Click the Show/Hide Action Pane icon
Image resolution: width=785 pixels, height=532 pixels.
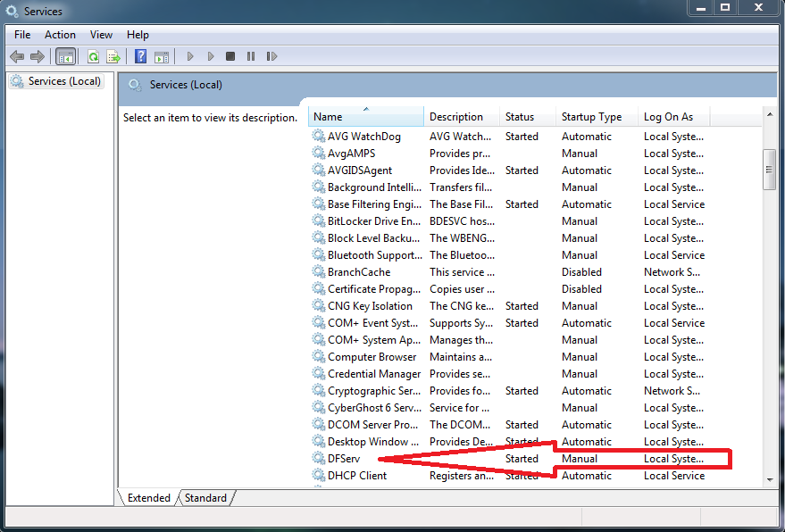(162, 56)
